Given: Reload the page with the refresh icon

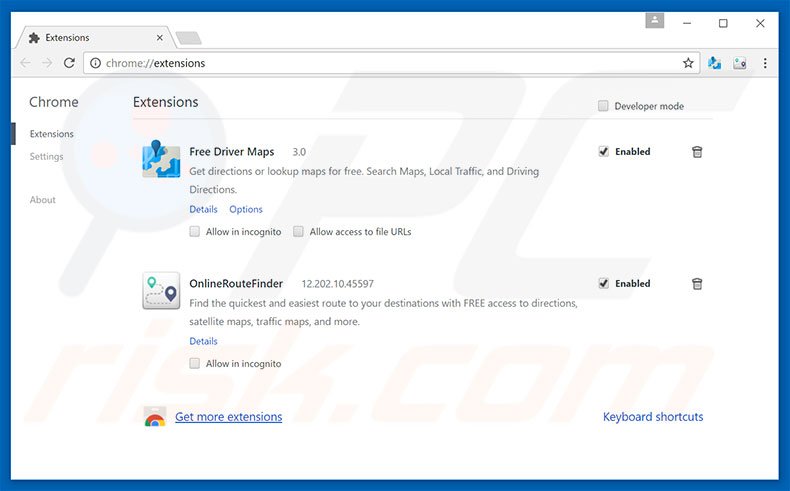Looking at the screenshot, I should pyautogui.click(x=69, y=63).
